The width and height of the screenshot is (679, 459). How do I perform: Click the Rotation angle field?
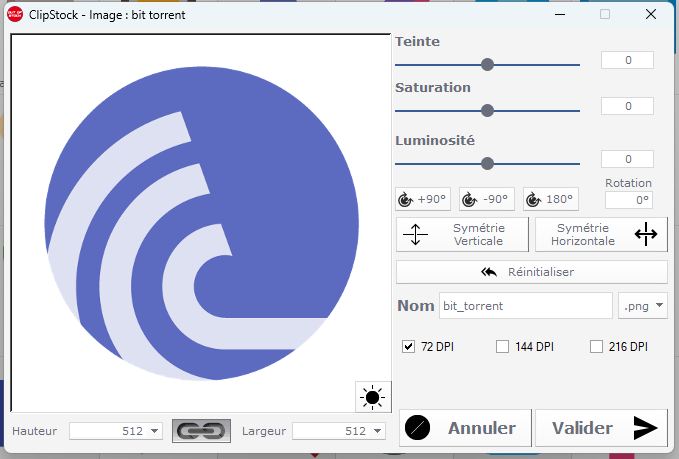click(x=629, y=200)
